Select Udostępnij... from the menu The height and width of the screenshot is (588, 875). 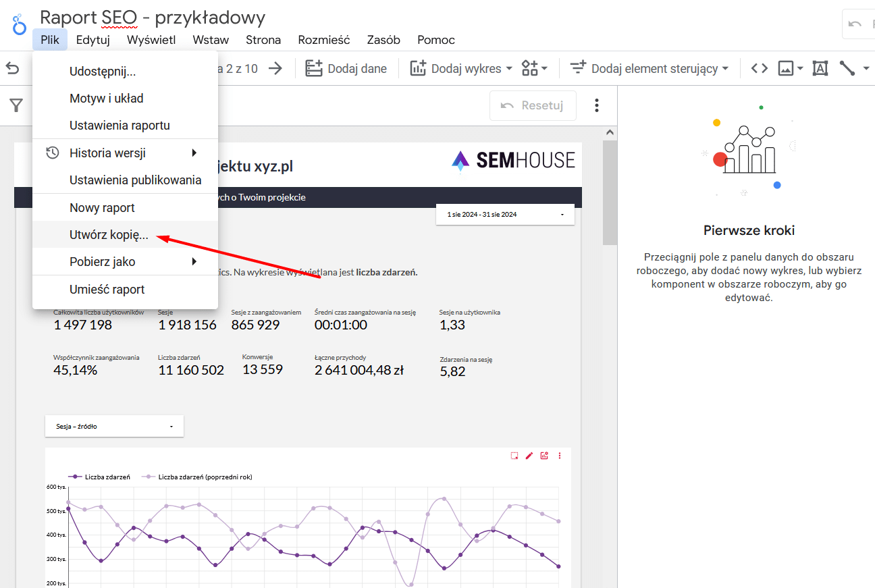[125, 71]
